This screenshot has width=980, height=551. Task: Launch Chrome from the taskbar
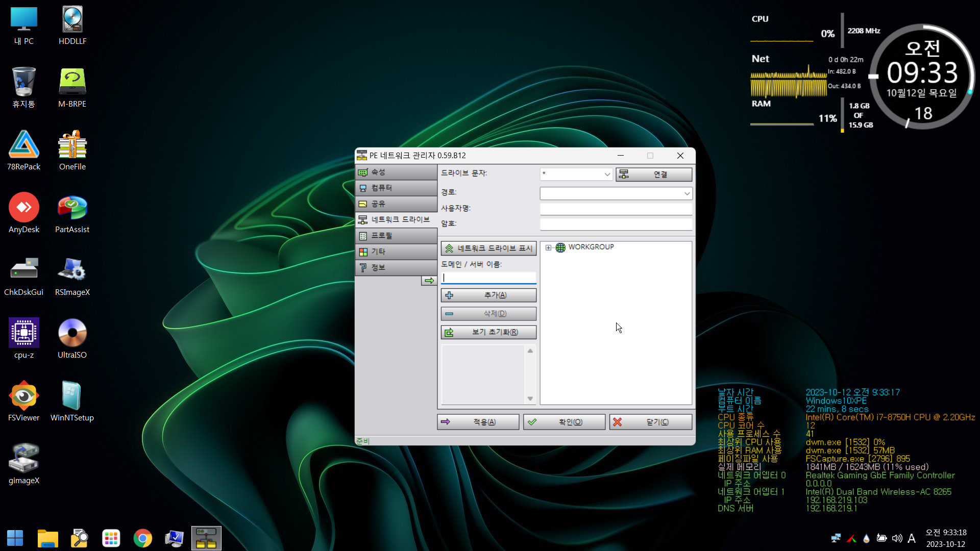[x=143, y=538]
